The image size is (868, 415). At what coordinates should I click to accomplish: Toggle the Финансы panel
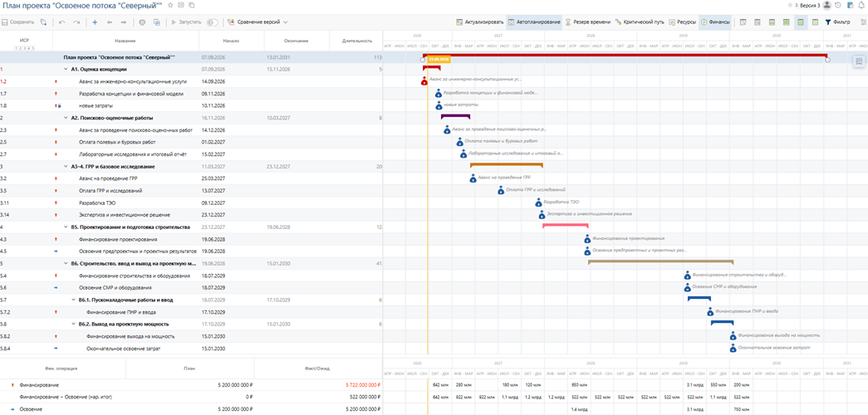[714, 22]
